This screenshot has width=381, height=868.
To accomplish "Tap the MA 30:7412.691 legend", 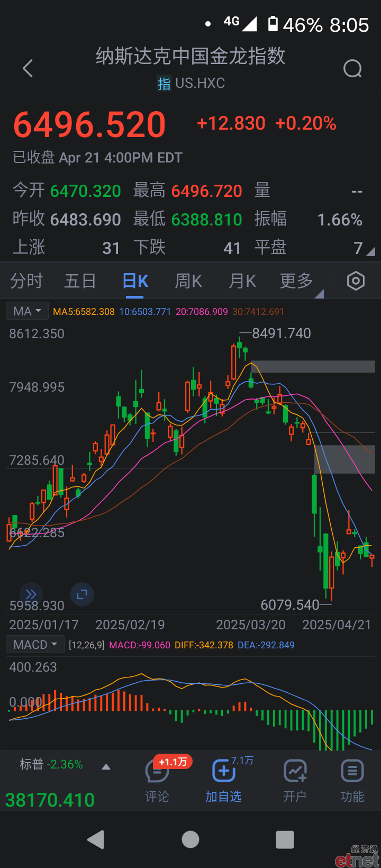I will 258,312.
